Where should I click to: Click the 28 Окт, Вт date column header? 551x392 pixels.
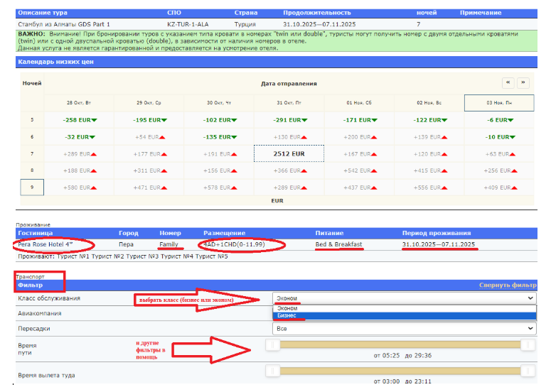click(x=79, y=103)
